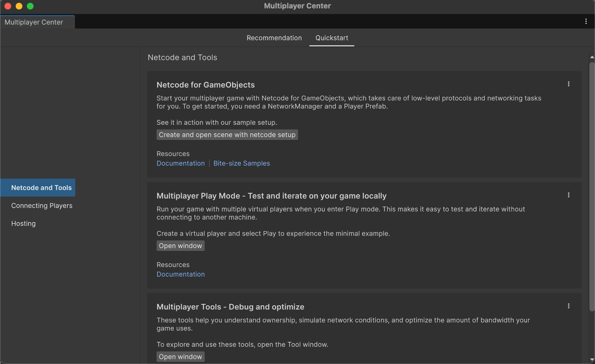The height and width of the screenshot is (364, 595).
Task: Select Netcode and Tools in sidebar
Action: (38, 188)
